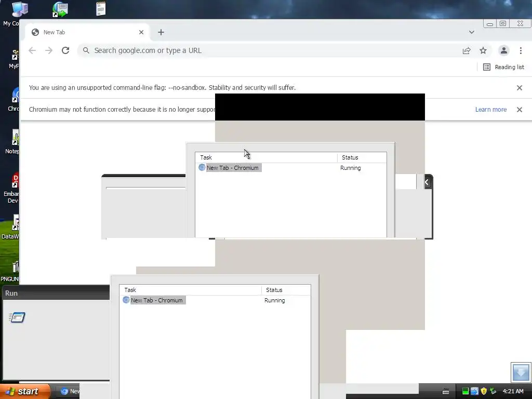Click Running status in the lower task list
Viewport: 532px width, 399px height.
[x=274, y=300]
